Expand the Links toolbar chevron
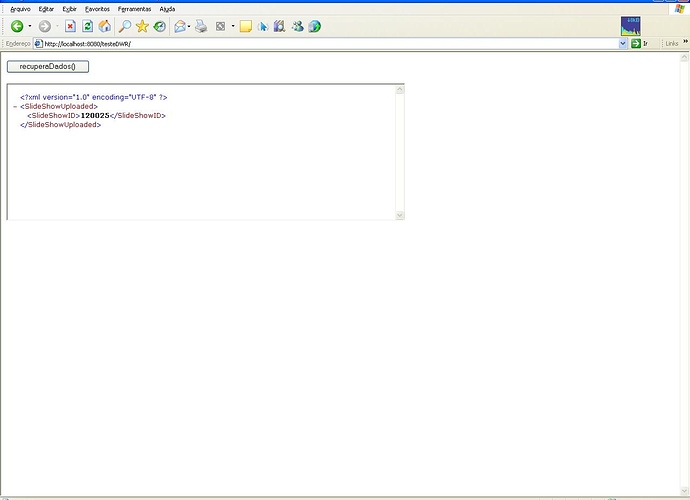This screenshot has height=500, width=690. pyautogui.click(x=685, y=42)
